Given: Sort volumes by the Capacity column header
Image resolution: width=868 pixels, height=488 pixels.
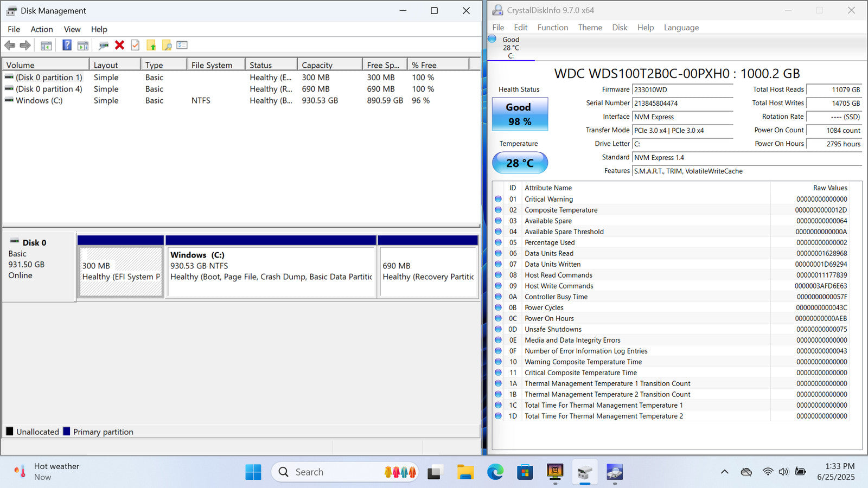Looking at the screenshot, I should (x=329, y=65).
